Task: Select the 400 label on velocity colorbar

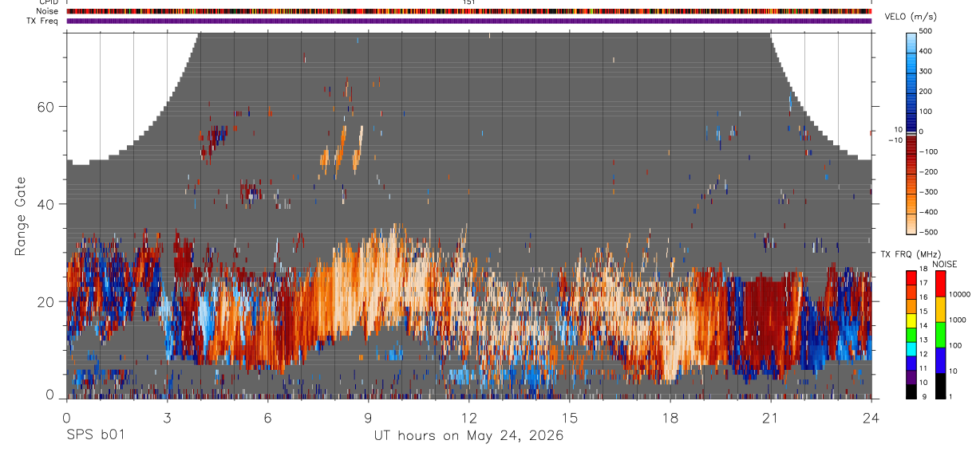Action: pos(927,51)
